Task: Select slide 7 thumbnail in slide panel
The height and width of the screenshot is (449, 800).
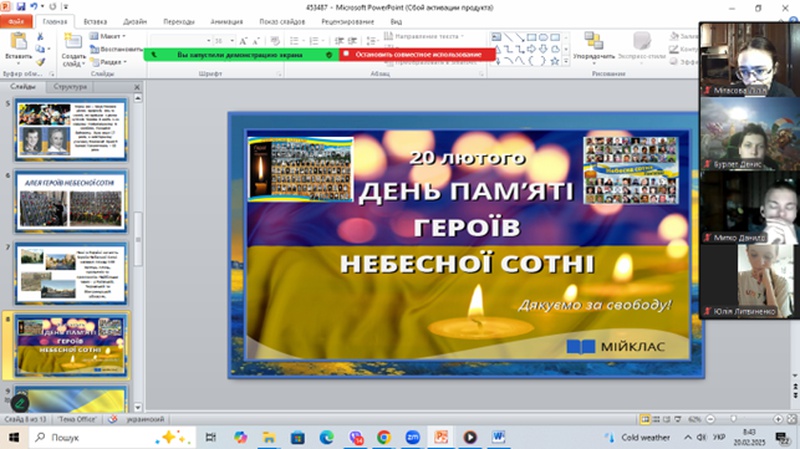Action: [x=70, y=272]
